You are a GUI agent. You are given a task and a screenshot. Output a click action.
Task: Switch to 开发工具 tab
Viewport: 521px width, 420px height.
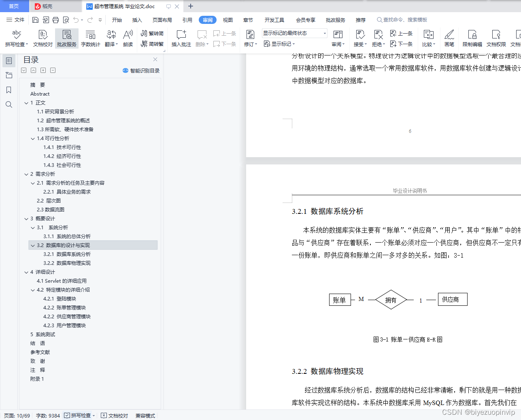[274, 20]
